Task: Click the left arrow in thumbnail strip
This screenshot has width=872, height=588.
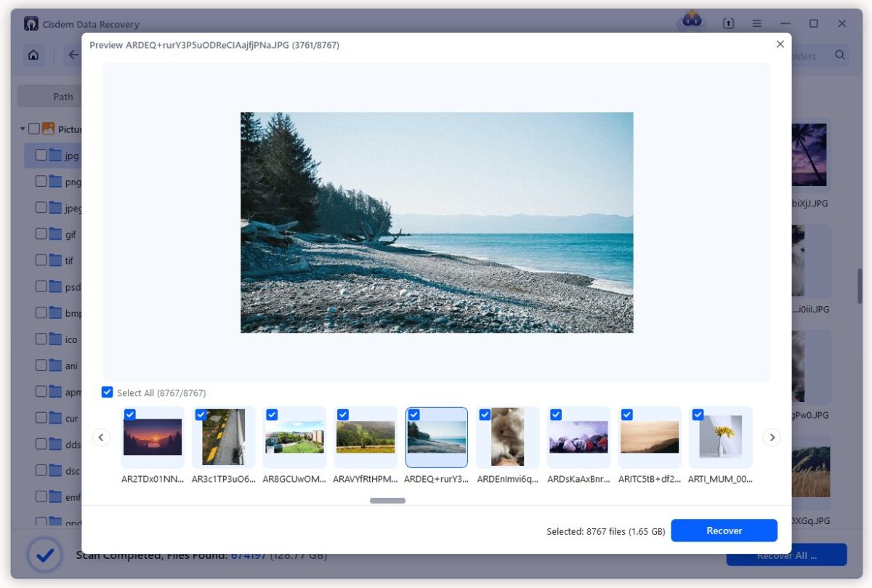Action: click(101, 437)
